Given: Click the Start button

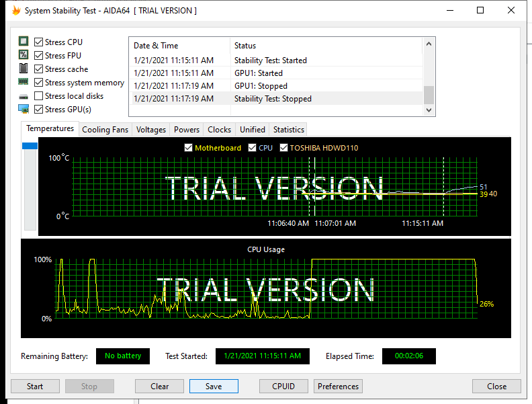Looking at the screenshot, I should [35, 387].
